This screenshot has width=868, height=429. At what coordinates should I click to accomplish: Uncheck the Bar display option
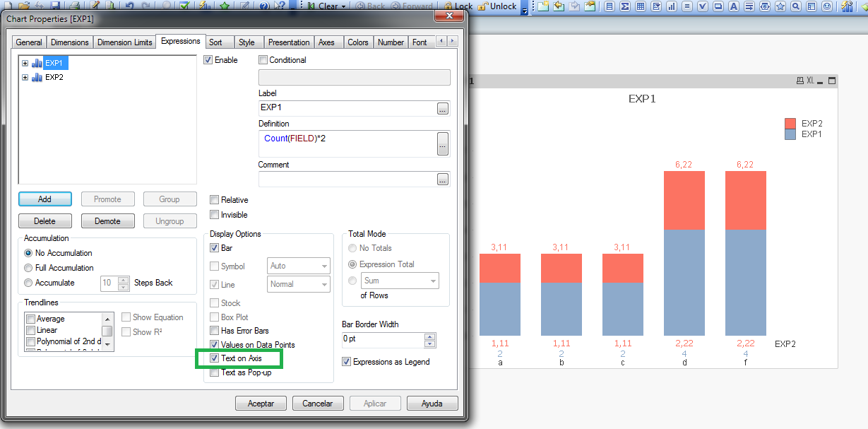tap(215, 248)
